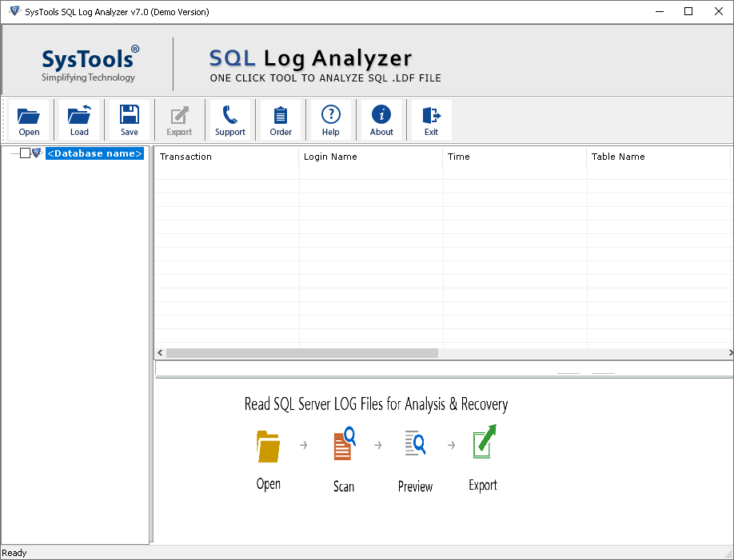Click the green Export workflow icon

coord(482,443)
